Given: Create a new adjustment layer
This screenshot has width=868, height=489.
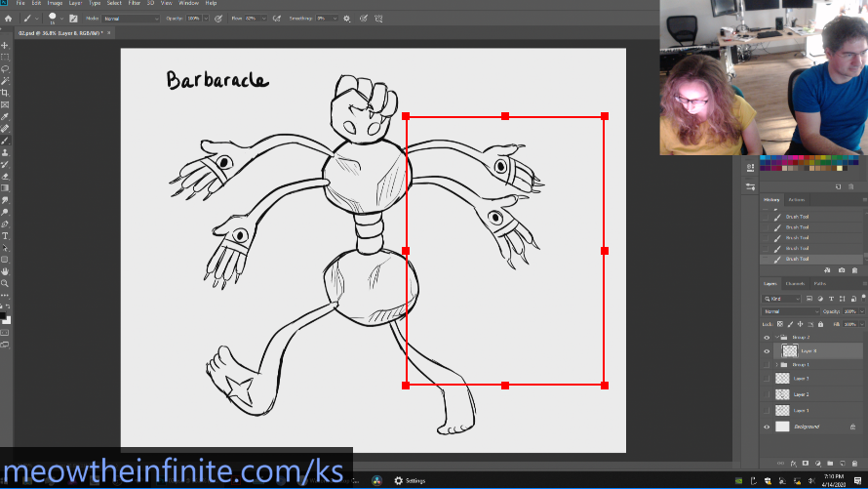Looking at the screenshot, I should 817,464.
